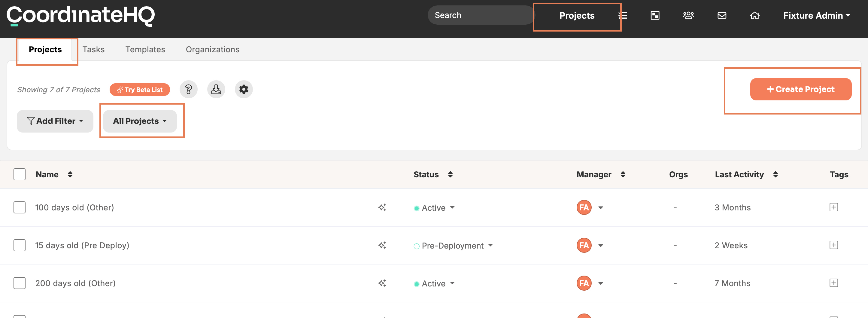The width and height of the screenshot is (868, 318).
Task: Click the Try Beta List button
Action: pos(139,90)
